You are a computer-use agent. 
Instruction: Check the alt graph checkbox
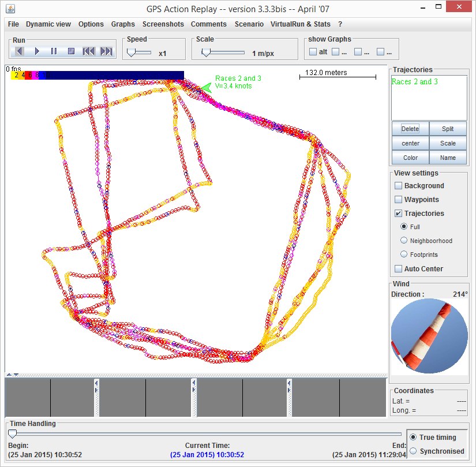313,52
